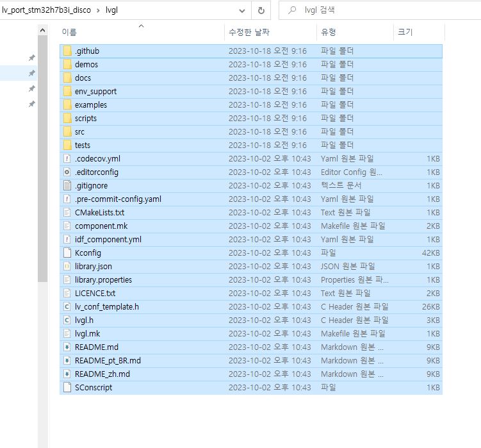Select the Kconfig file name
This screenshot has height=448, width=481.
pyautogui.click(x=88, y=253)
